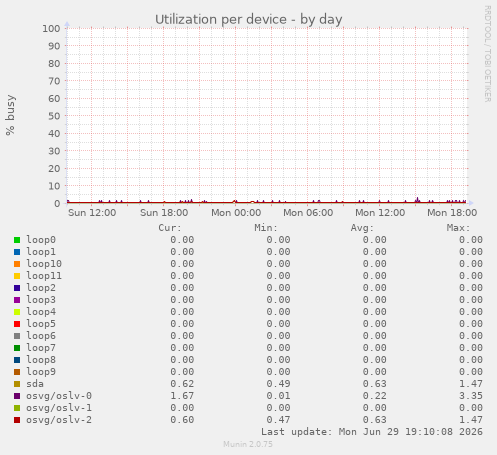
Task: Click the 'osvg/oslv-1' legend label
Action: coord(59,408)
